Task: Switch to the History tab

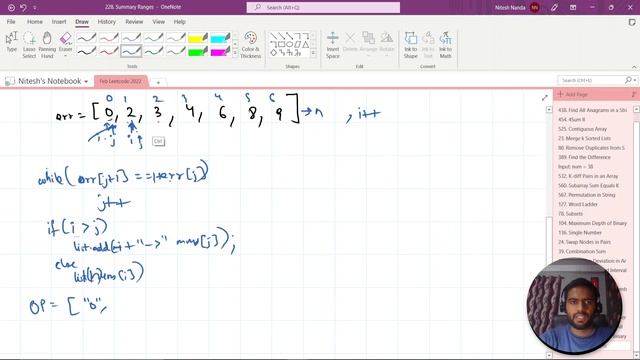Action: (x=107, y=22)
